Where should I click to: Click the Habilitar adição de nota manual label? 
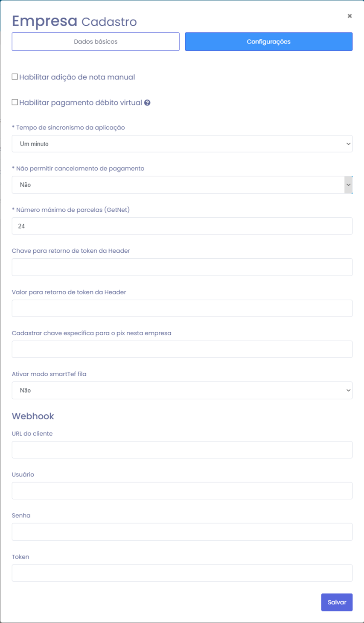pos(77,77)
